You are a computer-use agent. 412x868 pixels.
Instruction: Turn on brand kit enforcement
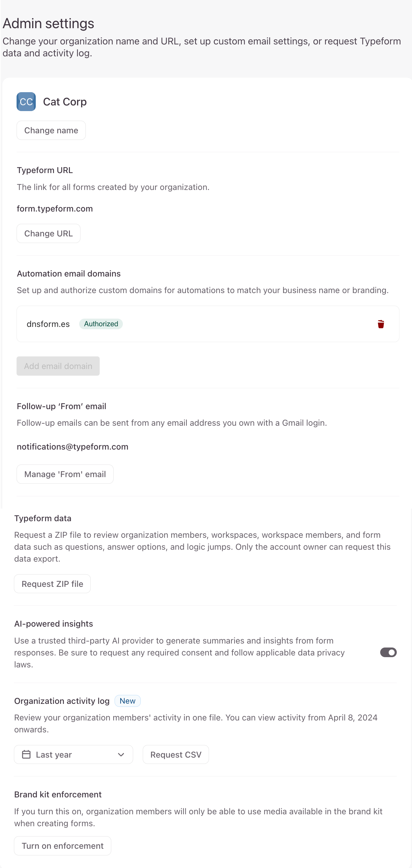(63, 845)
